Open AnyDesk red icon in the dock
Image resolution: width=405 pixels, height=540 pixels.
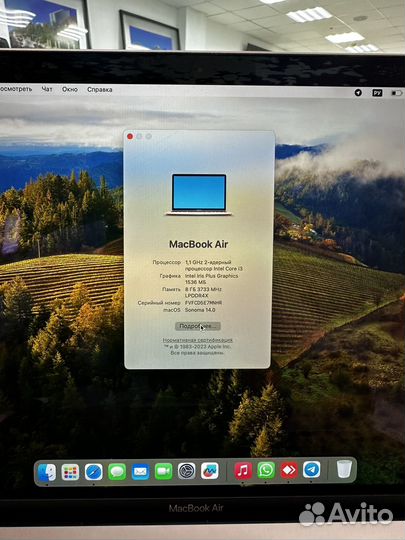point(289,470)
